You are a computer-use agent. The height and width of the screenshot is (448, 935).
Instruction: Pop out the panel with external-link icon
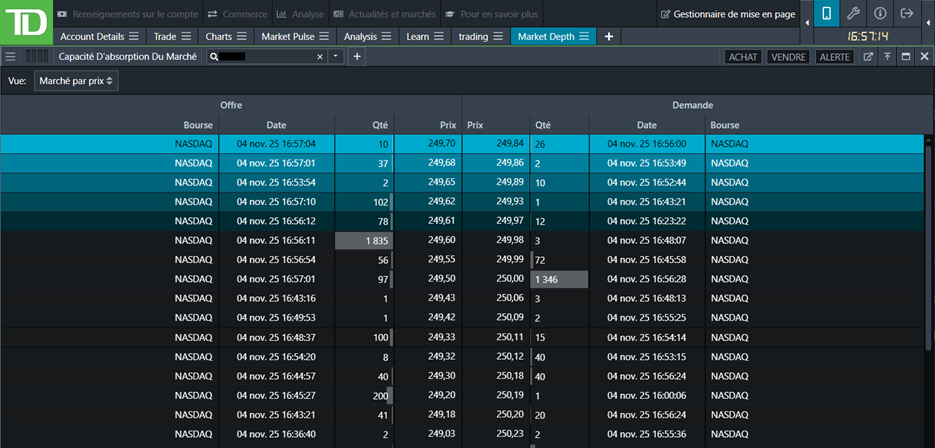click(x=868, y=57)
